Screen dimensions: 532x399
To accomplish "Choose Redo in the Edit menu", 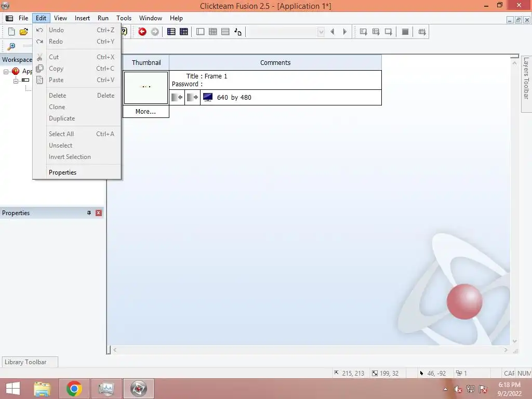I will click(77, 42).
